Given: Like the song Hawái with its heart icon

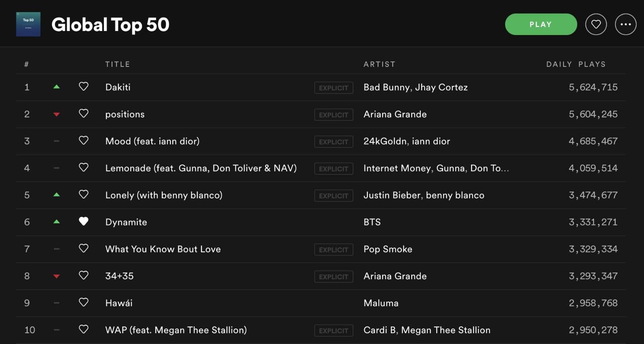Looking at the screenshot, I should click(x=83, y=303).
